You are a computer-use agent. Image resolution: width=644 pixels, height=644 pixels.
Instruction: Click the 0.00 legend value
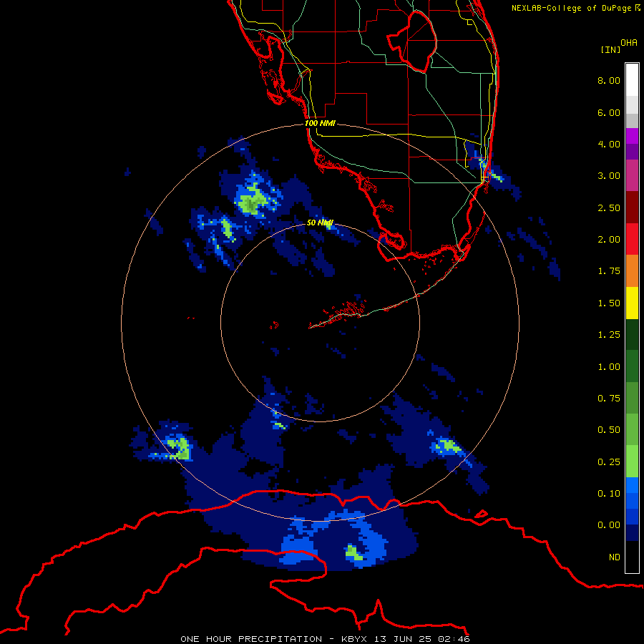tap(609, 525)
